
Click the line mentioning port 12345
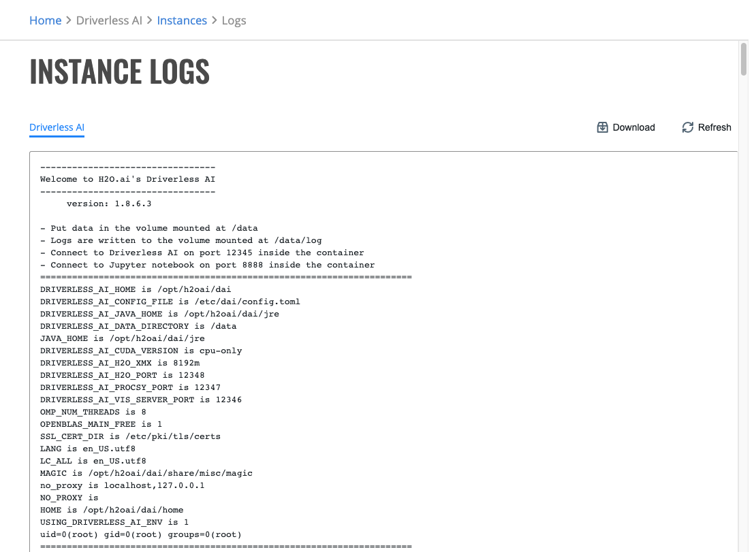(x=202, y=253)
